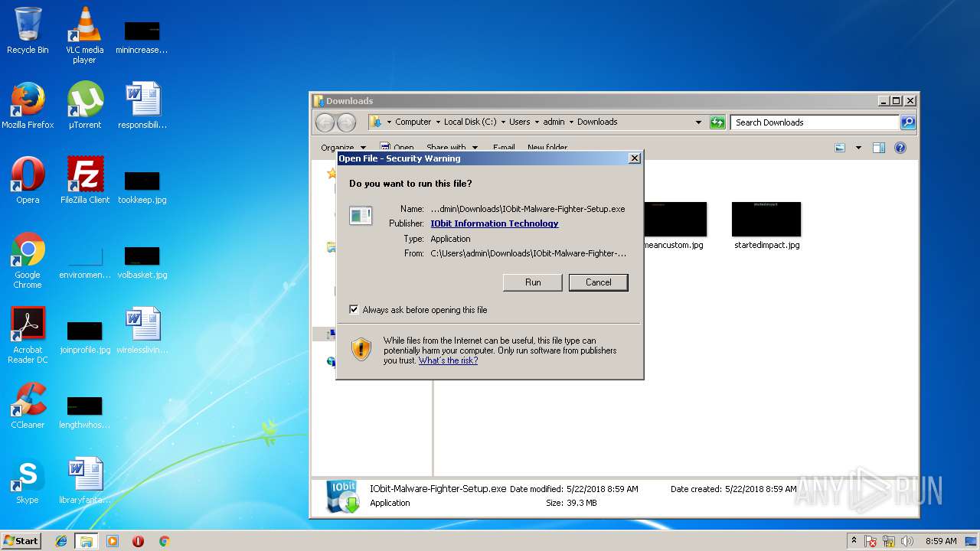Open Internet Explorer from taskbar
The image size is (980, 551).
61,541
